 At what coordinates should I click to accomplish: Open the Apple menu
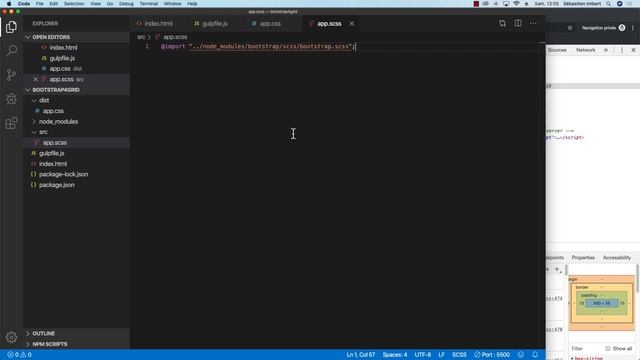pyautogui.click(x=9, y=4)
